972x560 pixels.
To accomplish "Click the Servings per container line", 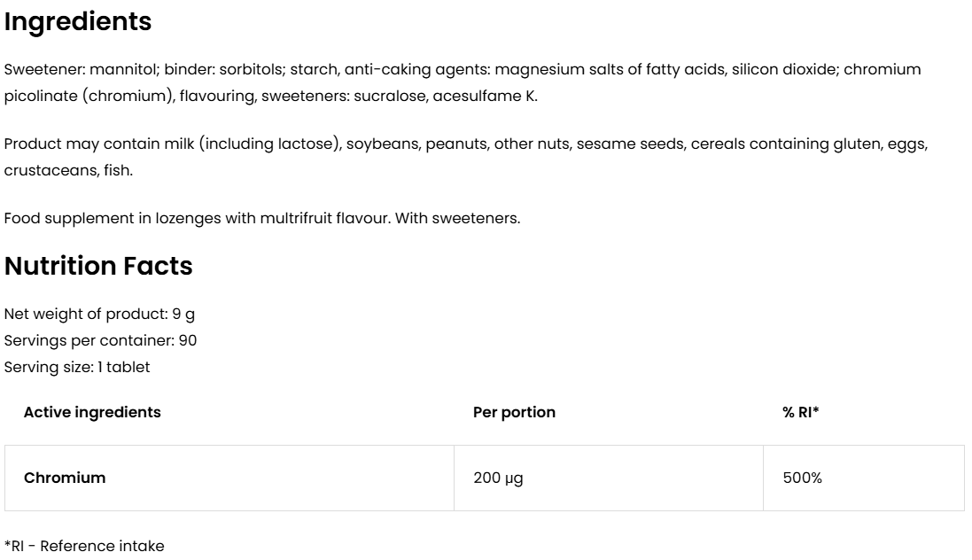I will [100, 340].
